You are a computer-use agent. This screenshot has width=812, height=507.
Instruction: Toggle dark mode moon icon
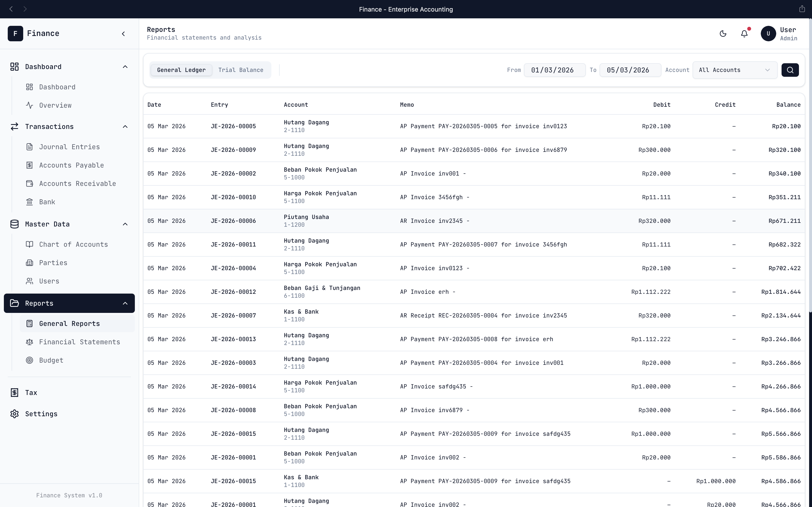723,34
